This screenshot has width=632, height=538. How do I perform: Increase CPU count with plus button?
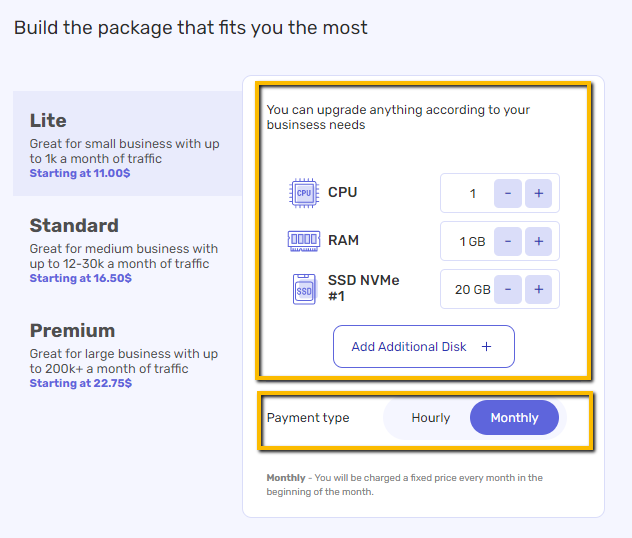coord(538,193)
